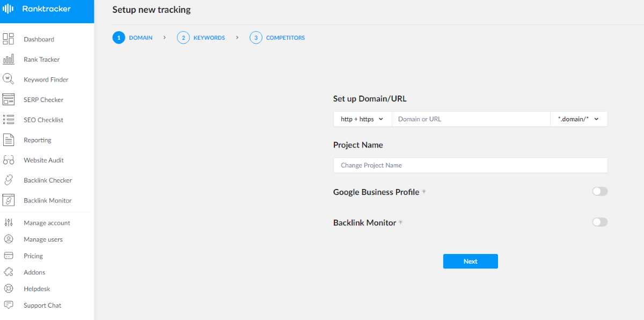The height and width of the screenshot is (320, 644).
Task: Click the info icon beside Backlink Monitor heading
Action: pyautogui.click(x=400, y=222)
